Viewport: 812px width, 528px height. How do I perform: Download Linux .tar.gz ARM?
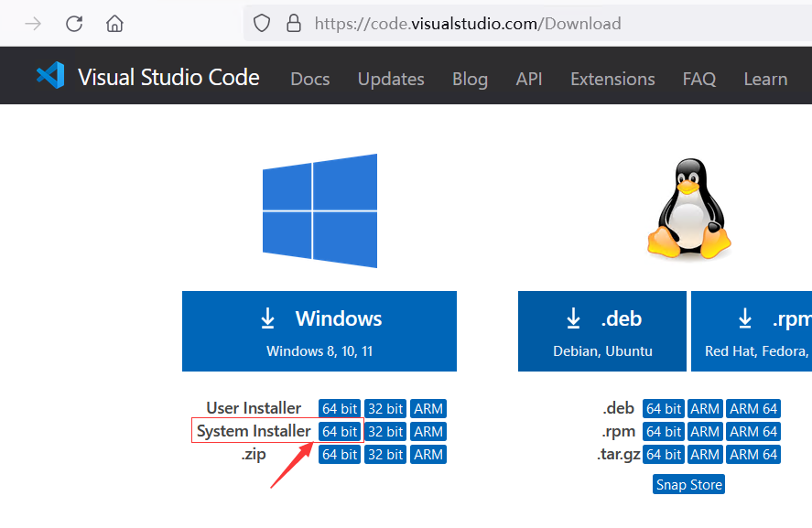point(705,455)
